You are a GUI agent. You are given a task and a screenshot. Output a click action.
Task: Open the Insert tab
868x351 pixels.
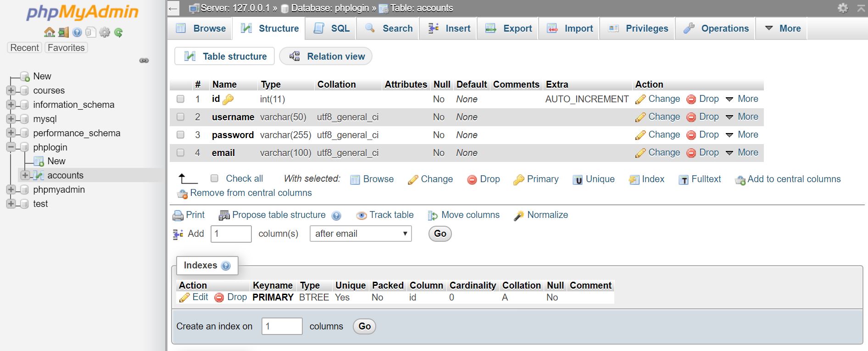point(449,28)
